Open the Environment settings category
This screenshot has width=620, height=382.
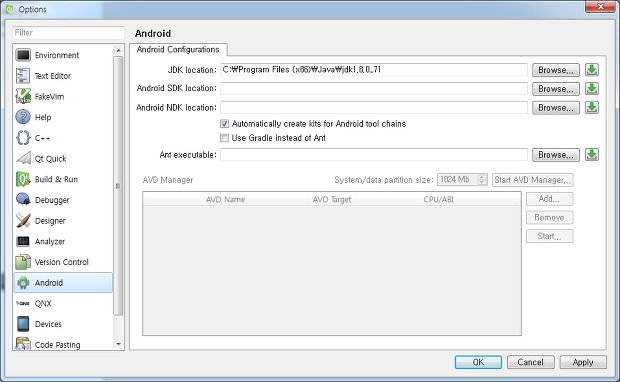coord(63,55)
